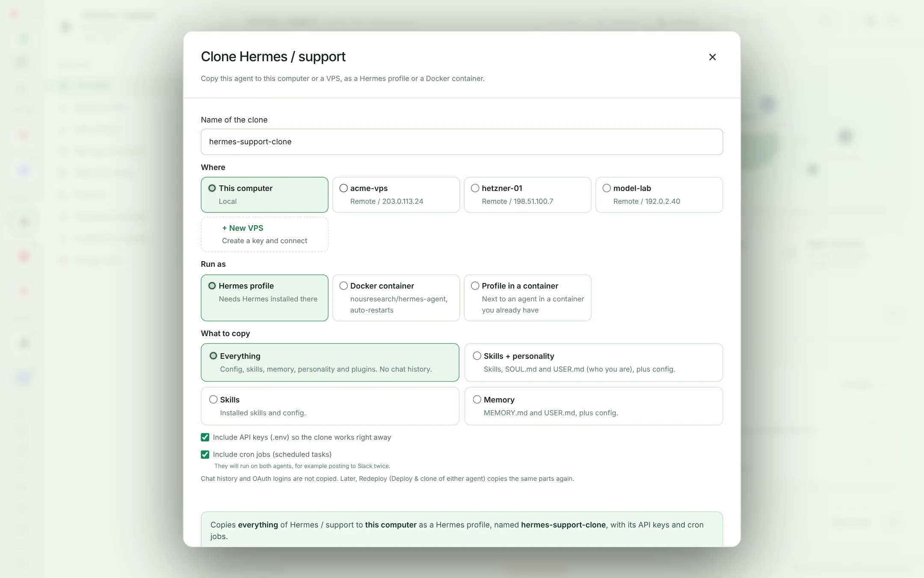Pick hetzner-01 as the destination

pyautogui.click(x=527, y=195)
